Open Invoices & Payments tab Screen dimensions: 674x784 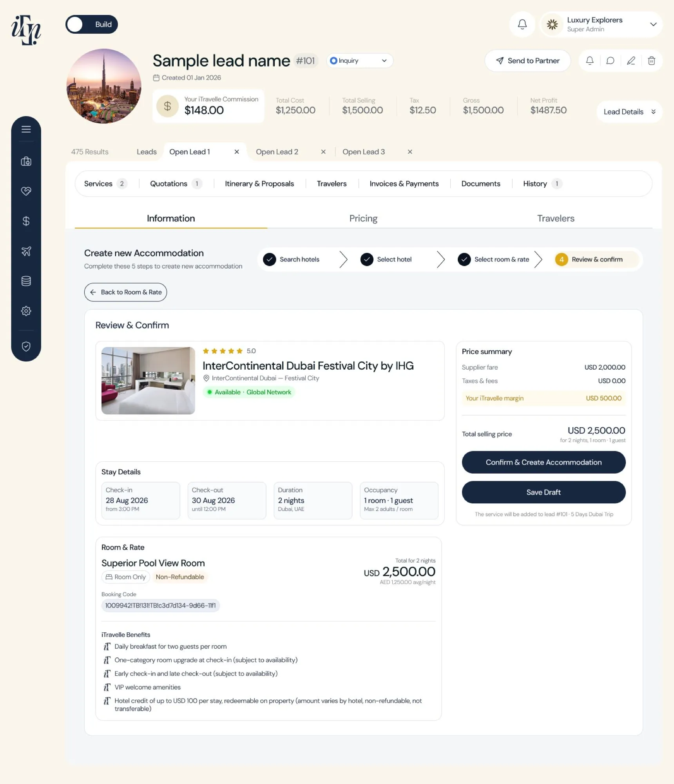point(404,183)
